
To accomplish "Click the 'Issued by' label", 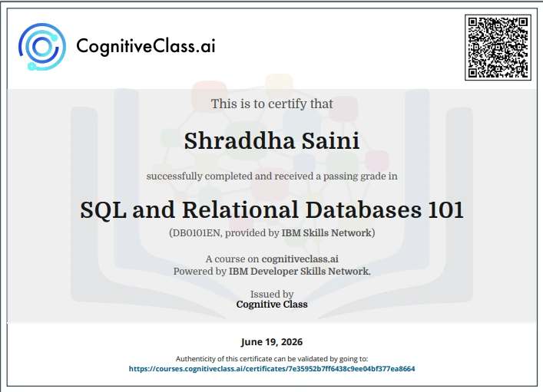I will click(x=272, y=294).
